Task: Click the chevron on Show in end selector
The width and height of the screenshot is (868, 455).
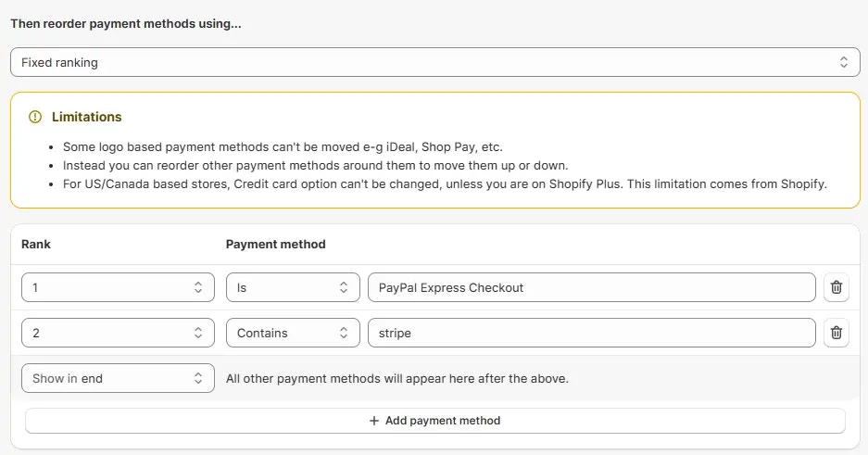Action: pos(198,378)
